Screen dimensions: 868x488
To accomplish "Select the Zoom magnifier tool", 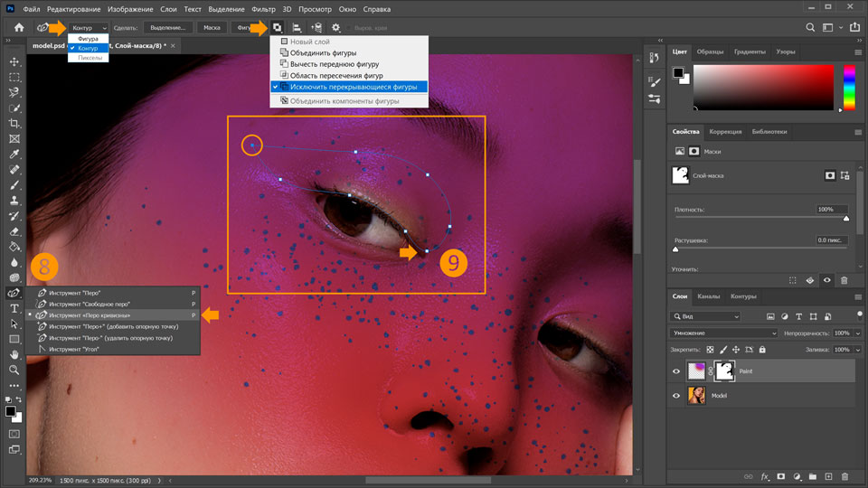I will (x=14, y=370).
